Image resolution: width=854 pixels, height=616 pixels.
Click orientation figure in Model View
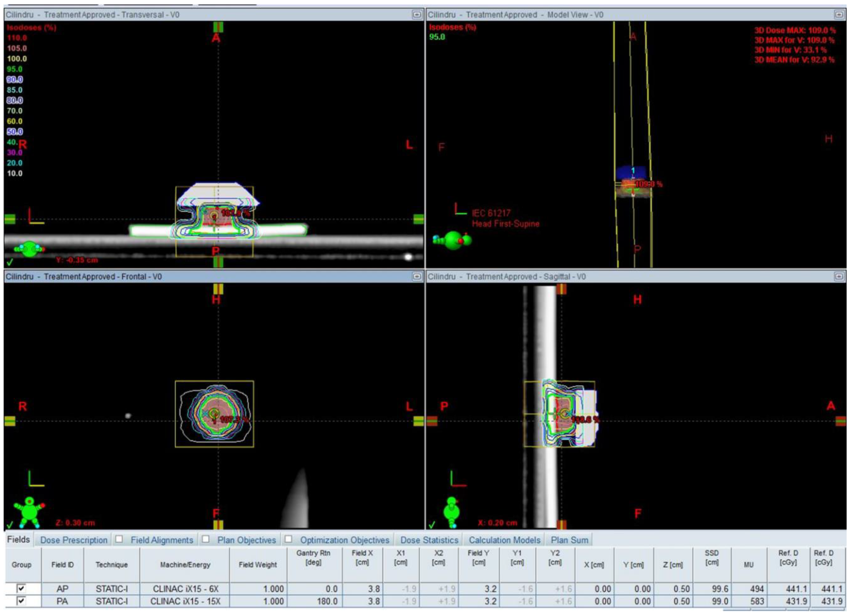pyautogui.click(x=453, y=240)
